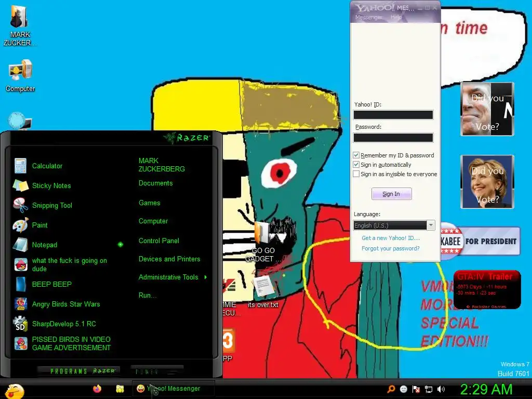Click the Get a new Yahoo! ID link
This screenshot has height=399, width=532.
(391, 238)
